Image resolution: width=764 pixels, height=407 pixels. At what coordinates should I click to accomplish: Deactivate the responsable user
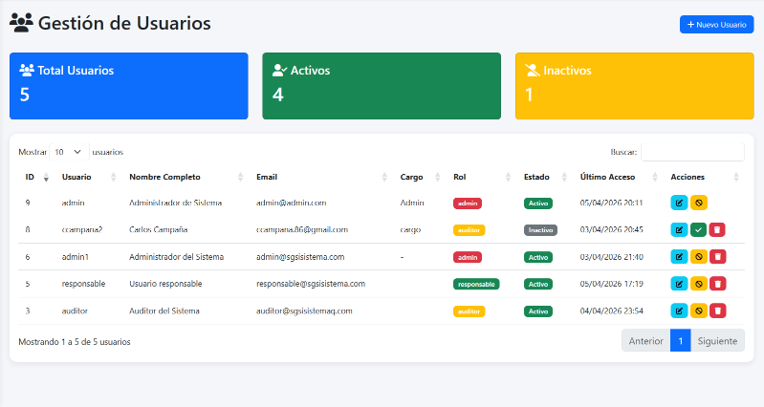click(x=699, y=284)
